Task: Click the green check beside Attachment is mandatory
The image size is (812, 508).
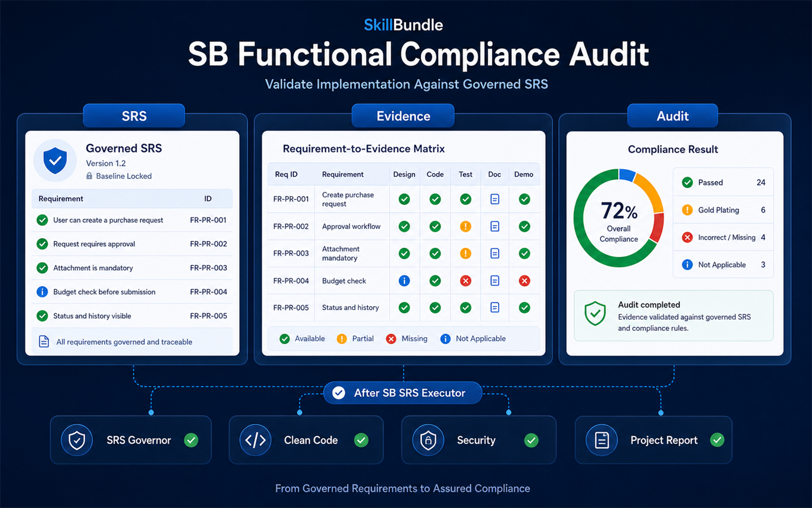Action: [42, 268]
